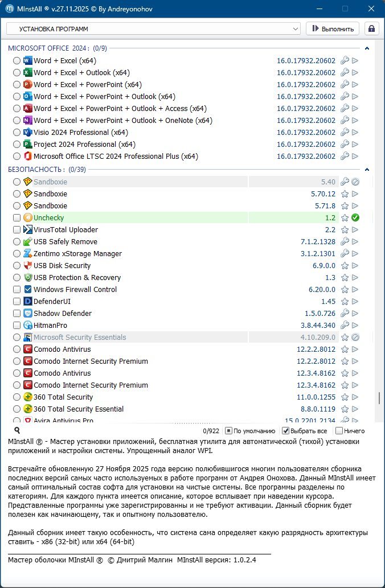Open the УСТАНОВКА ПРОГРАММ dropdown
This screenshot has height=588, width=385.
click(x=153, y=28)
